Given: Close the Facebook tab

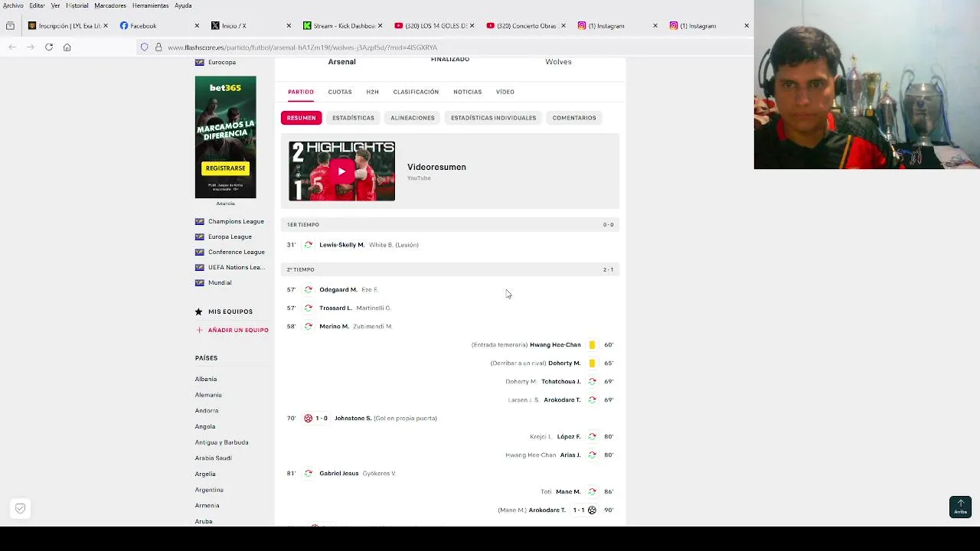Looking at the screenshot, I should pos(197,26).
